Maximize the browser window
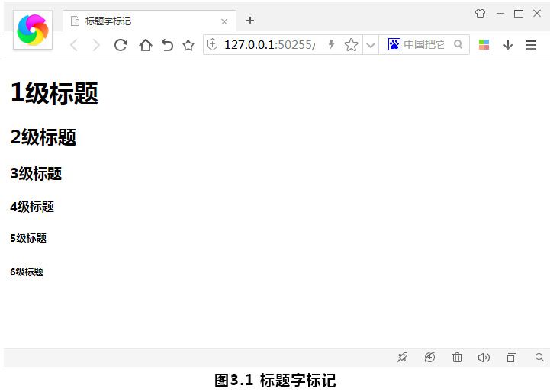 519,14
